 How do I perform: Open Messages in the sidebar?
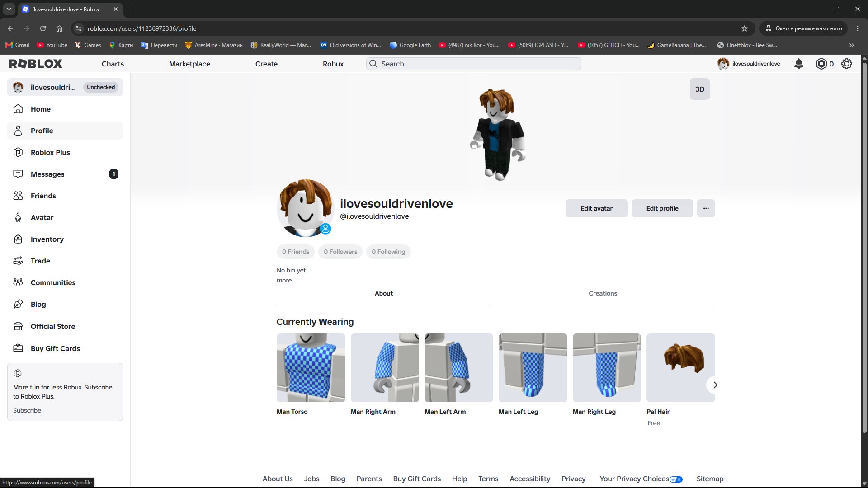tap(65, 174)
